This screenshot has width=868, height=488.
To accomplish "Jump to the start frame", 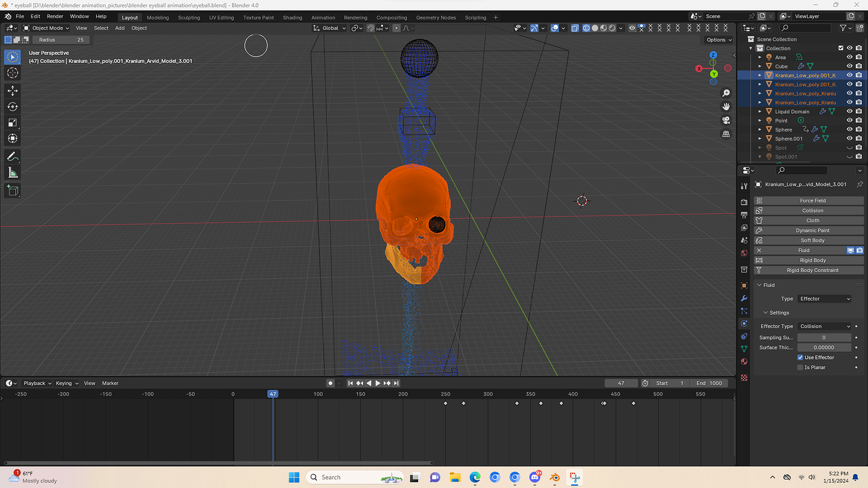I will point(350,383).
